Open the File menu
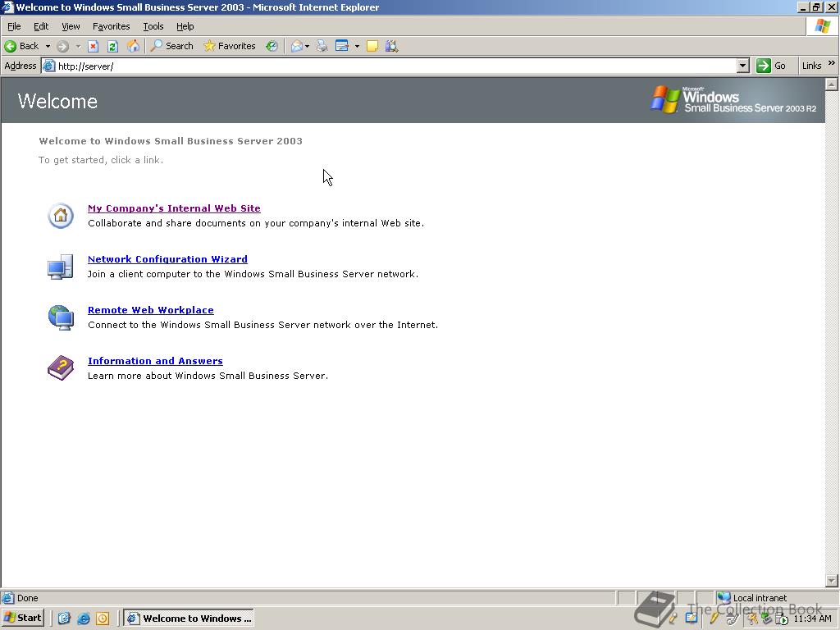 pos(14,26)
